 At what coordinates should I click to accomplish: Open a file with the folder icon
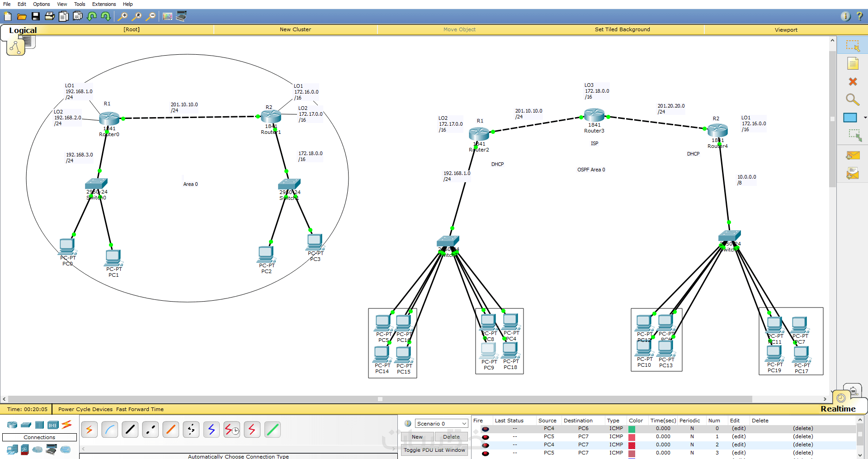22,17
